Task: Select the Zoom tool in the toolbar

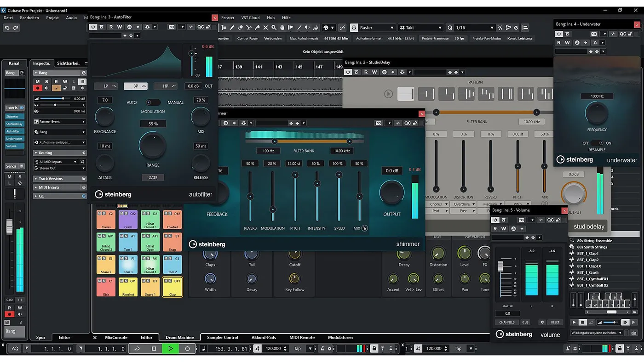Action: [x=274, y=28]
